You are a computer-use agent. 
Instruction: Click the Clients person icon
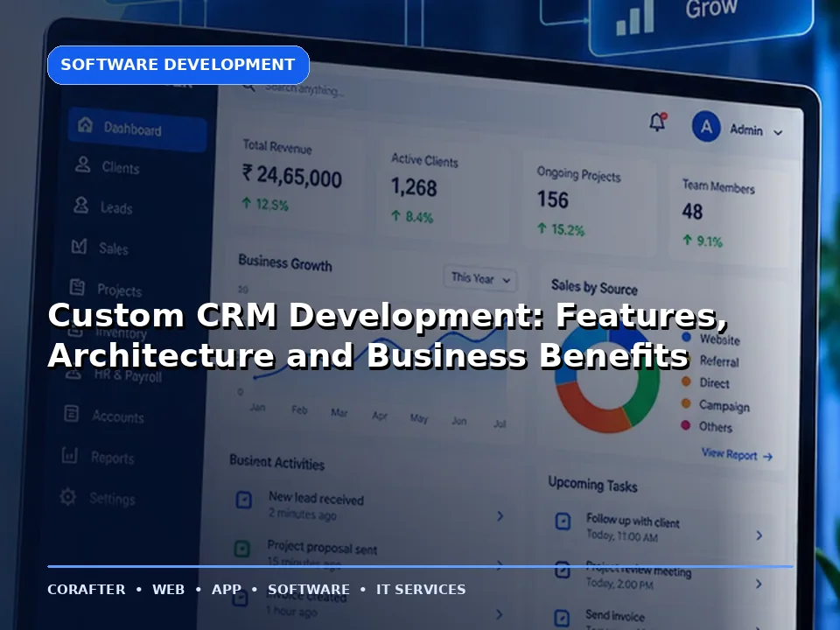coord(82,164)
